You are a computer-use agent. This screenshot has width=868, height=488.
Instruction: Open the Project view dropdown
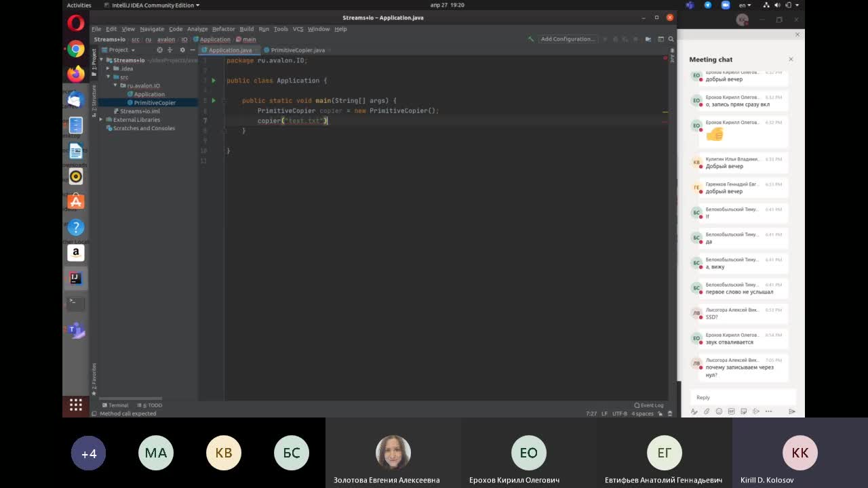(119, 50)
